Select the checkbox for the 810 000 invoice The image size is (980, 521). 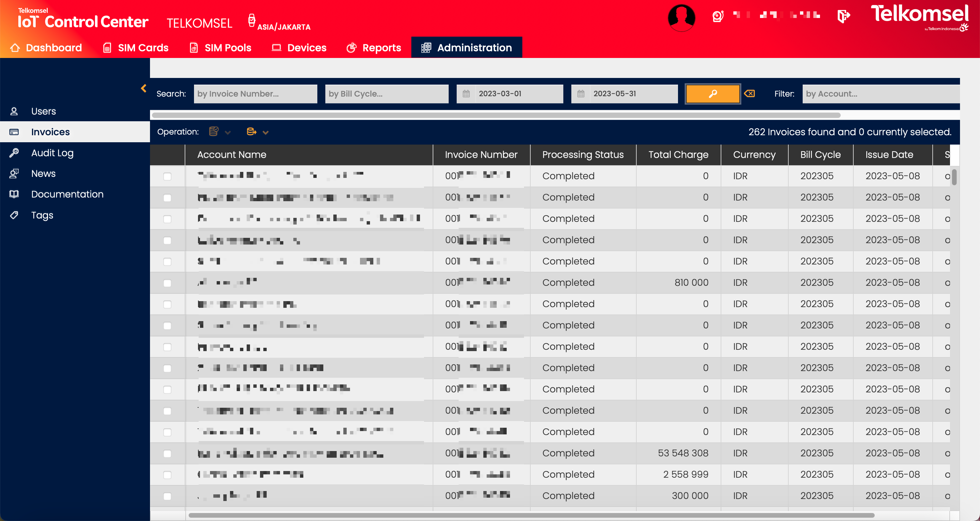[167, 282]
